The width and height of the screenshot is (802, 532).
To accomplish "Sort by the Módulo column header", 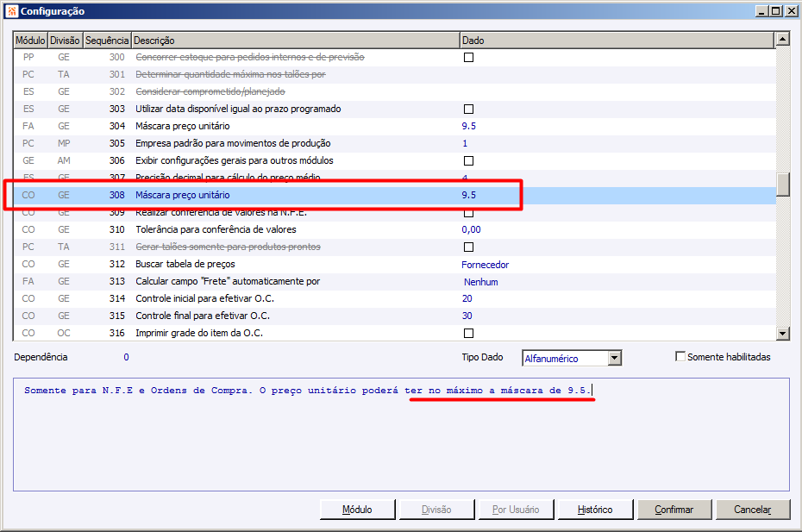I will tap(30, 40).
